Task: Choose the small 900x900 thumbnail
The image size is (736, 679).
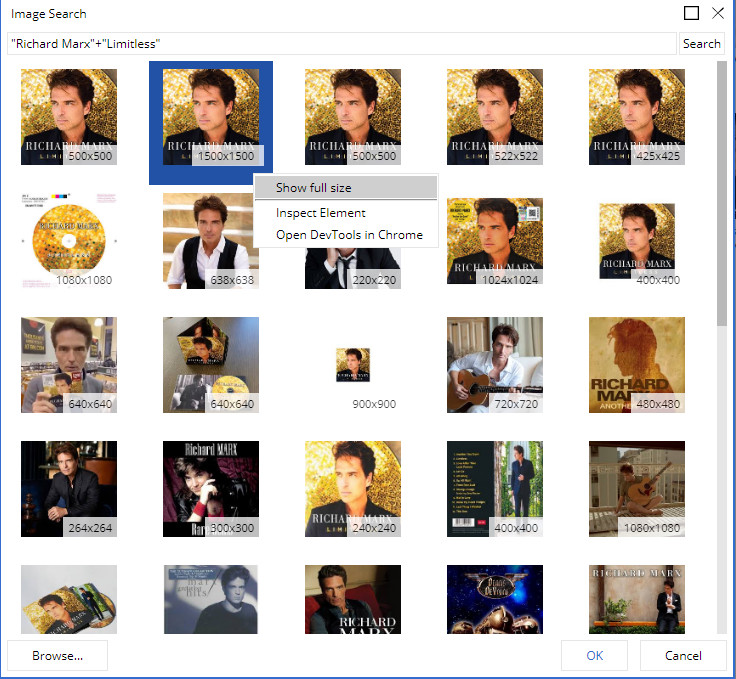Action: tap(353, 364)
